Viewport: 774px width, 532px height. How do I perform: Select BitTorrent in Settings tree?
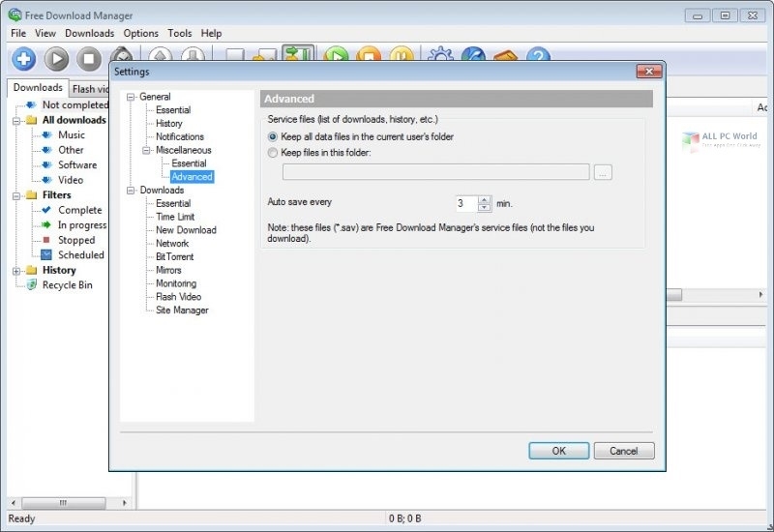pos(175,256)
